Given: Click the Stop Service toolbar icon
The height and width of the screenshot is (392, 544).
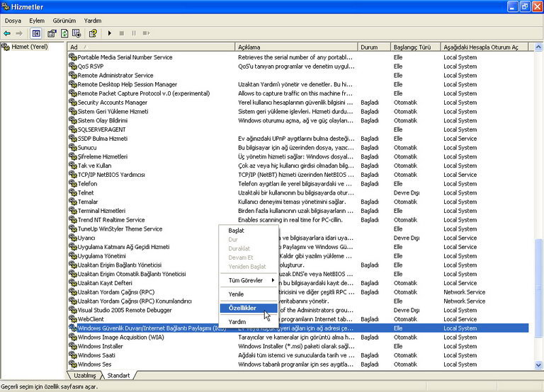Looking at the screenshot, I should (x=121, y=33).
